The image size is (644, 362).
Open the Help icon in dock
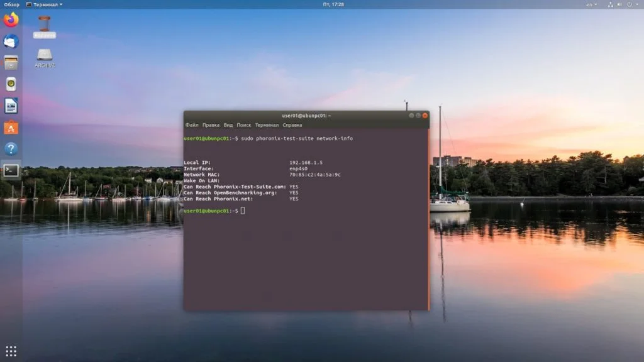point(11,148)
